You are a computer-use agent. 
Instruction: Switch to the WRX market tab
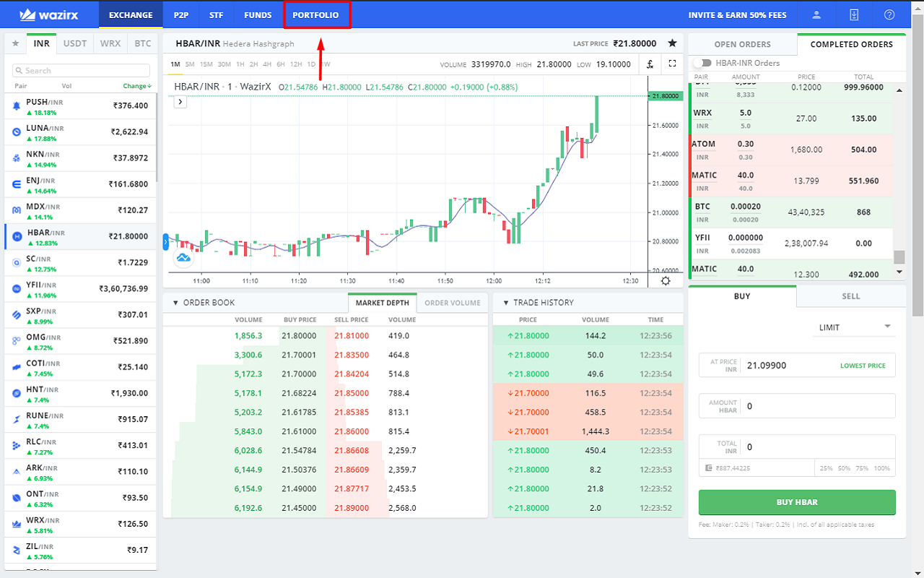[110, 43]
